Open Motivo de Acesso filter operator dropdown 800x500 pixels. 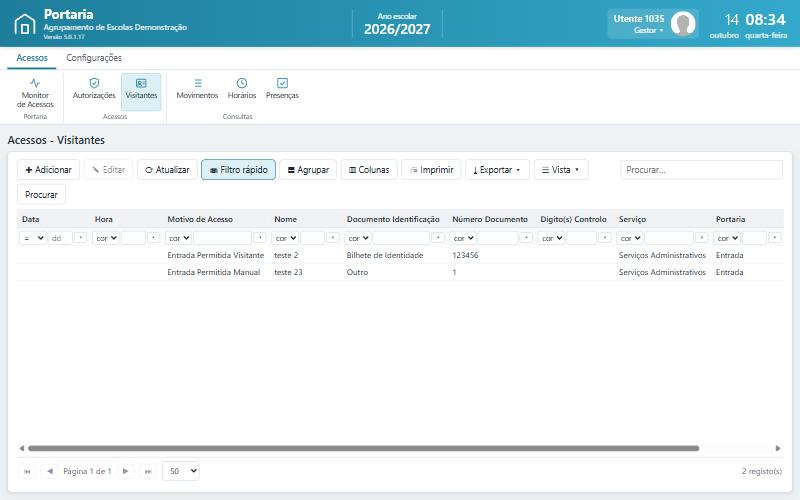(179, 238)
